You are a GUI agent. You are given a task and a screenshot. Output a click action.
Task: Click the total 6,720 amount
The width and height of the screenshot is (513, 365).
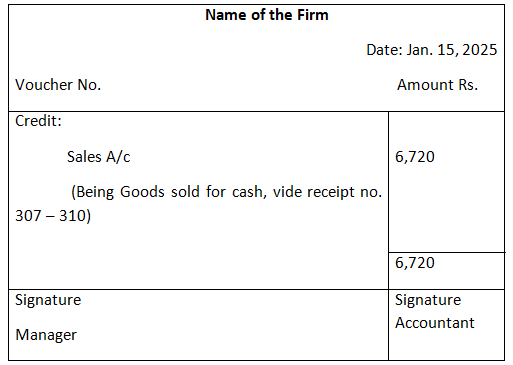415,263
